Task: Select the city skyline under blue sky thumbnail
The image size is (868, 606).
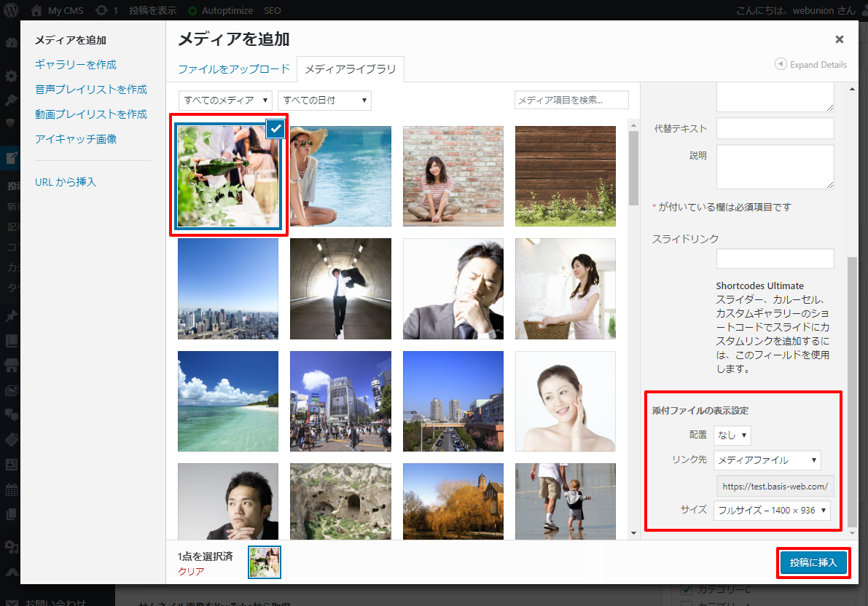Action: [x=228, y=288]
